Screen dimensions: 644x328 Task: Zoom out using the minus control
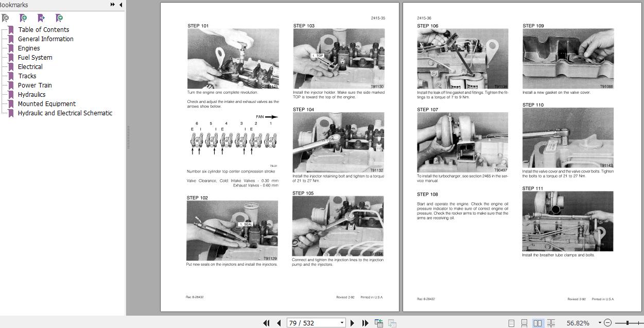click(607, 323)
